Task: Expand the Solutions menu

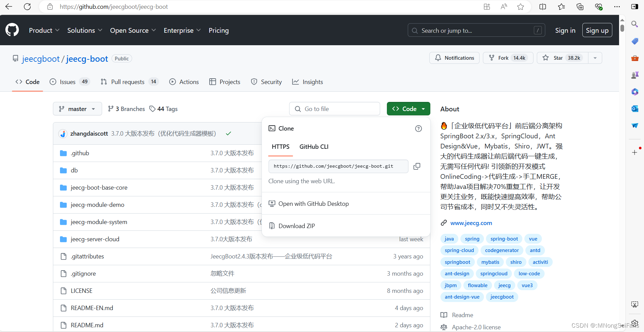Action: 85,30
